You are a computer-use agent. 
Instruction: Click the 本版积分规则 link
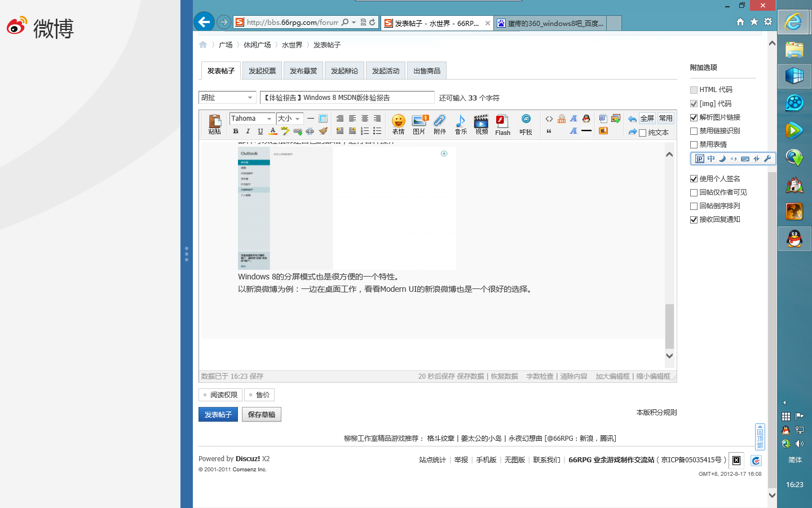click(656, 413)
